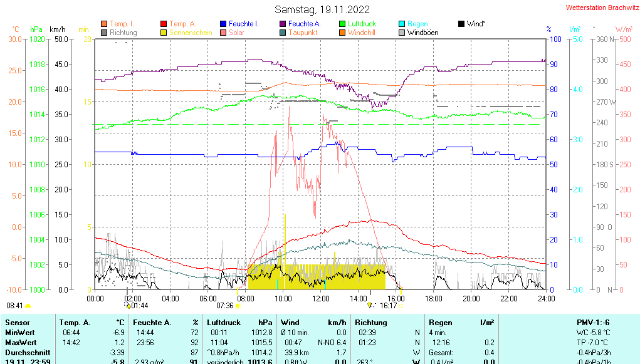Click the yellow Sonnenschein legend box

(x=164, y=33)
